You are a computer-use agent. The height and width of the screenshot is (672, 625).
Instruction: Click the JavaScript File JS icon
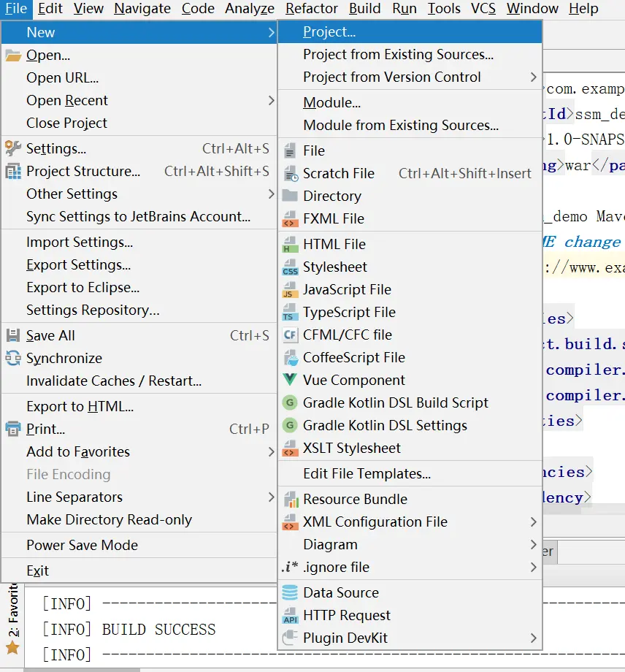click(x=290, y=290)
